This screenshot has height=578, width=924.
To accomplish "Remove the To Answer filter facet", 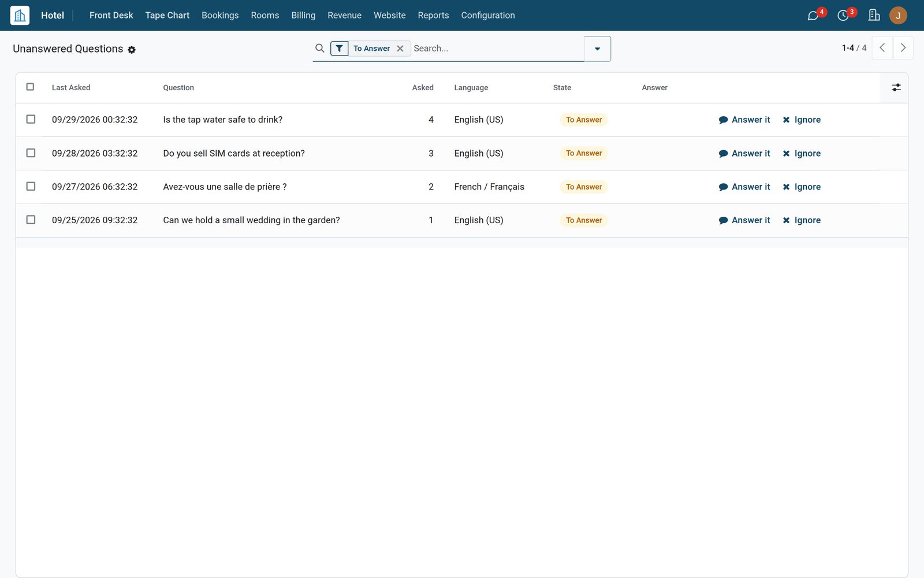I will pyautogui.click(x=400, y=49).
